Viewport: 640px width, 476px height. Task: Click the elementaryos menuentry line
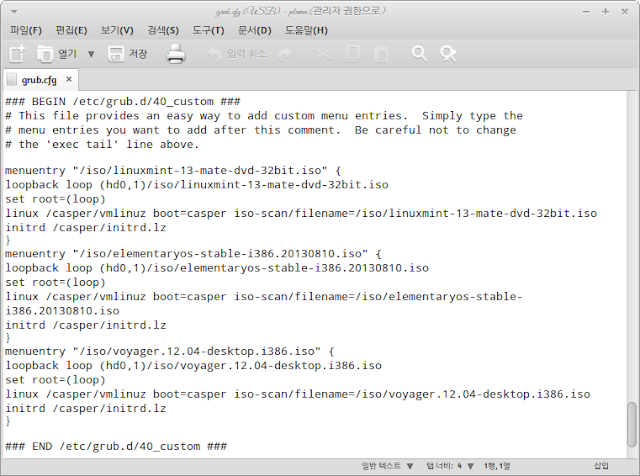(193, 254)
